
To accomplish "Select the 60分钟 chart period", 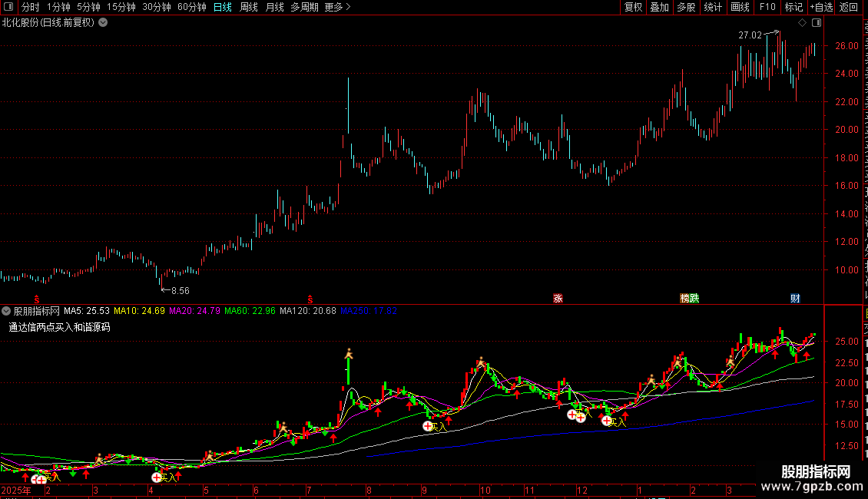I will [191, 7].
